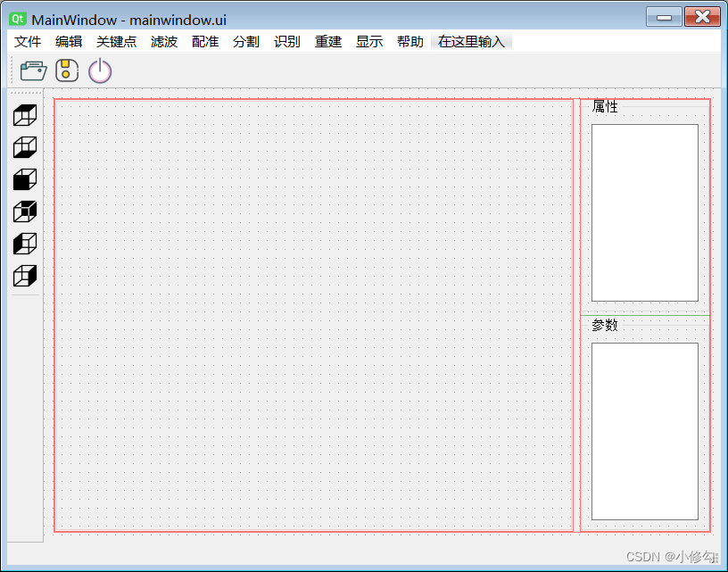728x572 pixels.
Task: Select the fifth cube icon on left sidebar
Action: click(x=24, y=244)
